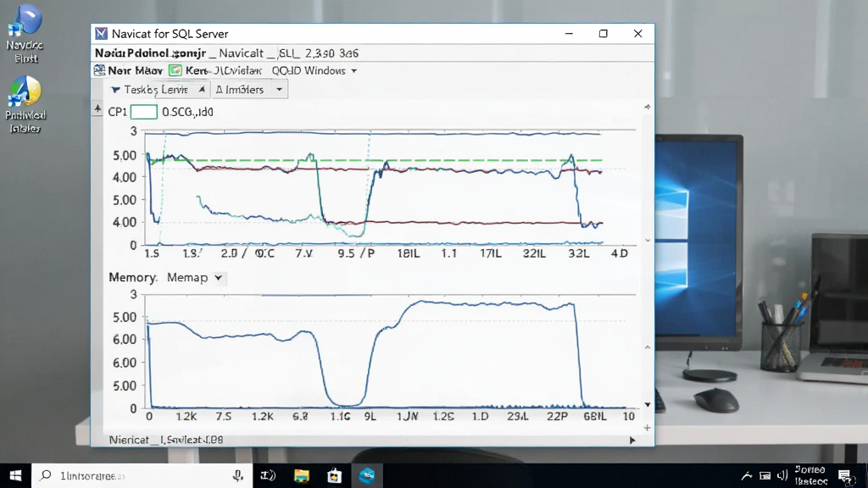Open the top desktop shortcut icon
Screen dimensions: 868x488
tap(25, 20)
